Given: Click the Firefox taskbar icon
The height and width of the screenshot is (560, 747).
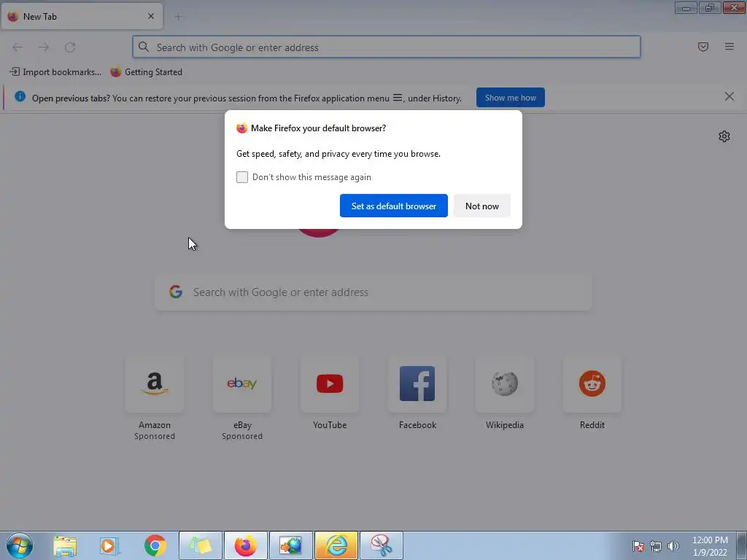Looking at the screenshot, I should (245, 545).
